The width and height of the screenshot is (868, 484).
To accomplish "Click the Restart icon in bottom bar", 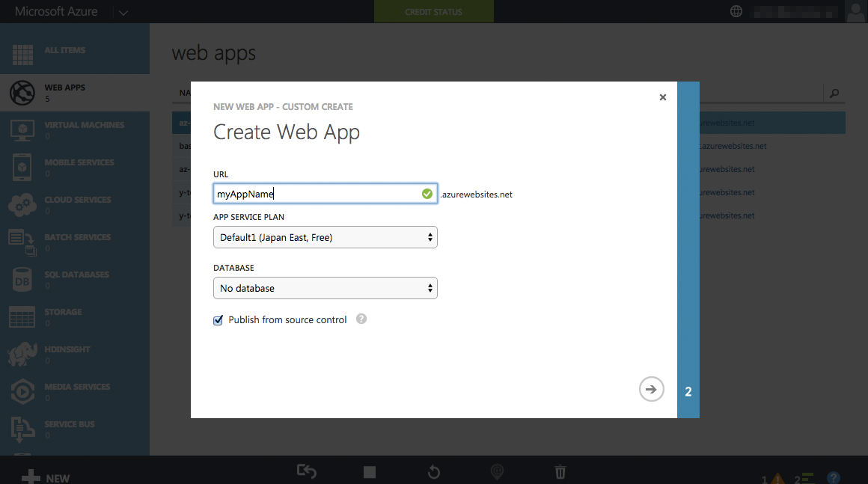I will [434, 472].
